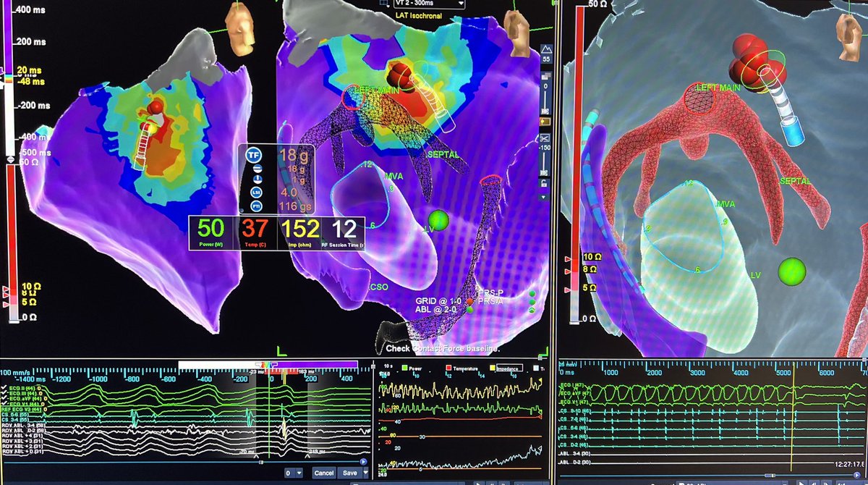Click the green Power legend square
The width and height of the screenshot is (868, 485).
[x=404, y=368]
